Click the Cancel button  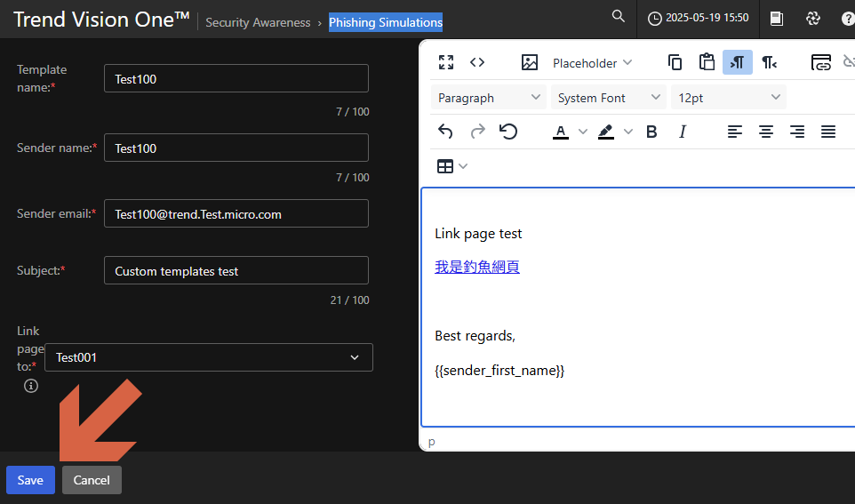[92, 480]
